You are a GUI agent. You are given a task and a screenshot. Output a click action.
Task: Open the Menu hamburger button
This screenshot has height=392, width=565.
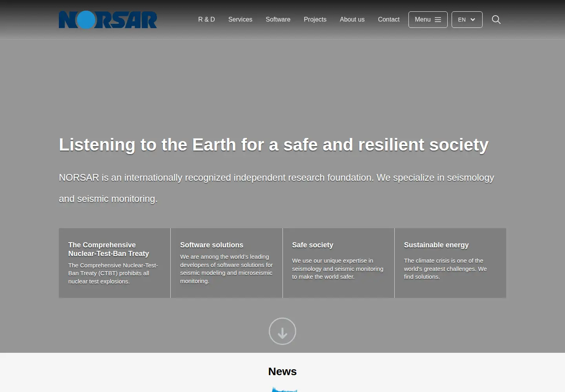428,20
